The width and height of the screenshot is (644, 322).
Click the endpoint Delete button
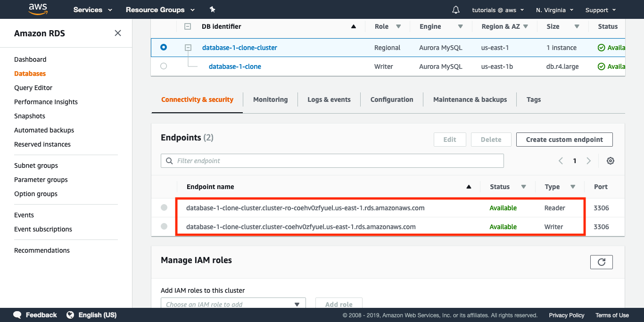[x=491, y=140]
